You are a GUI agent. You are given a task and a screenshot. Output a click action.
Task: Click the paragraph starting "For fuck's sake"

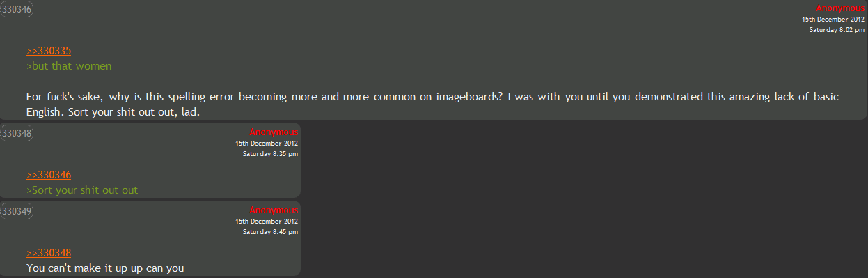coord(432,104)
